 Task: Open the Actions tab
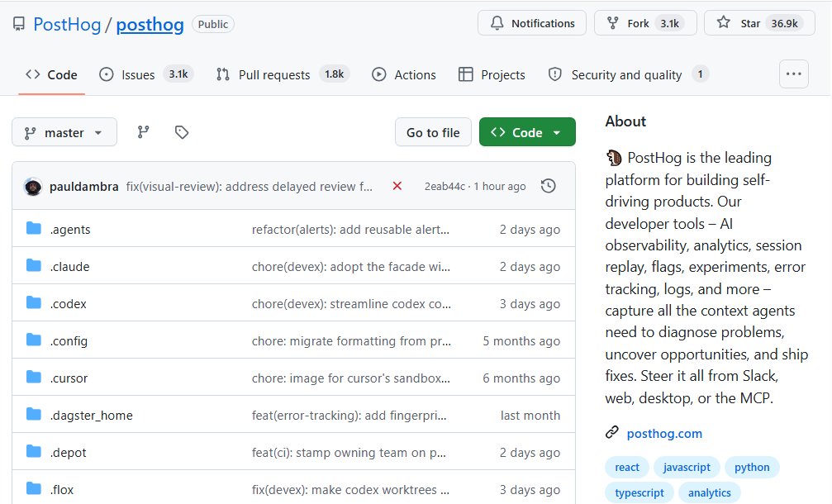pyautogui.click(x=404, y=75)
